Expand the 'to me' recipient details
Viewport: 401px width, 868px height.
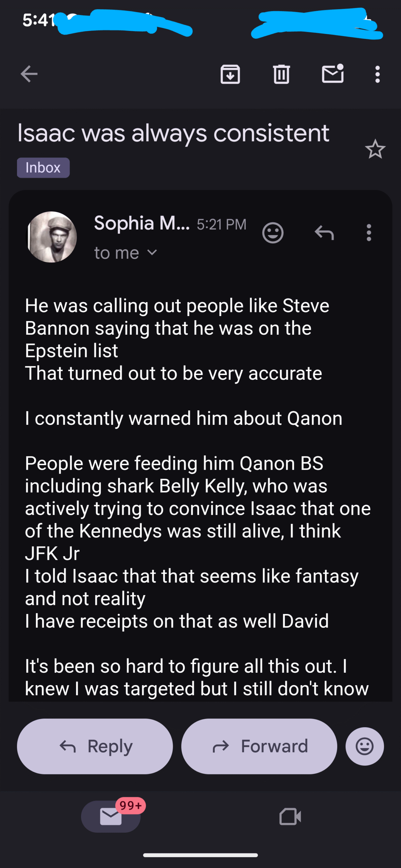(x=152, y=253)
